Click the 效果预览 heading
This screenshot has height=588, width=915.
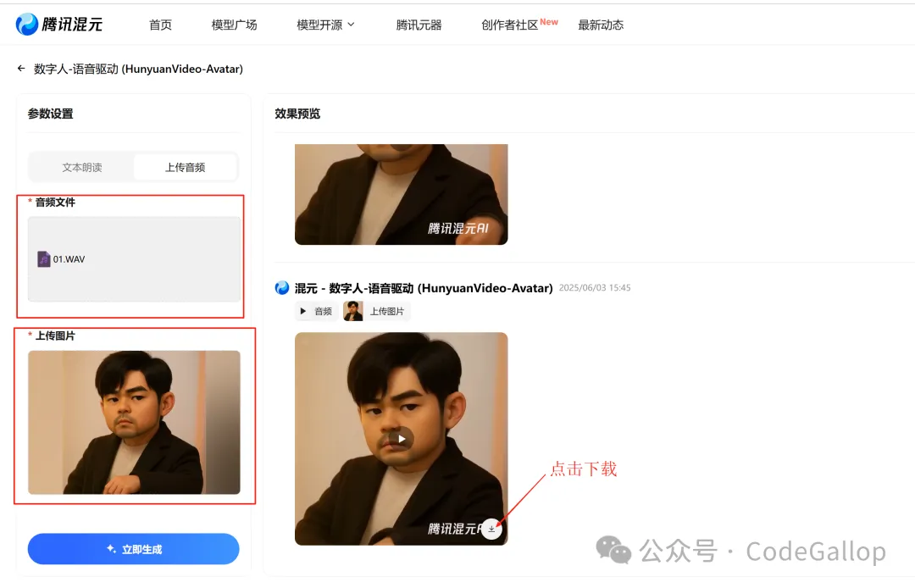coord(297,114)
